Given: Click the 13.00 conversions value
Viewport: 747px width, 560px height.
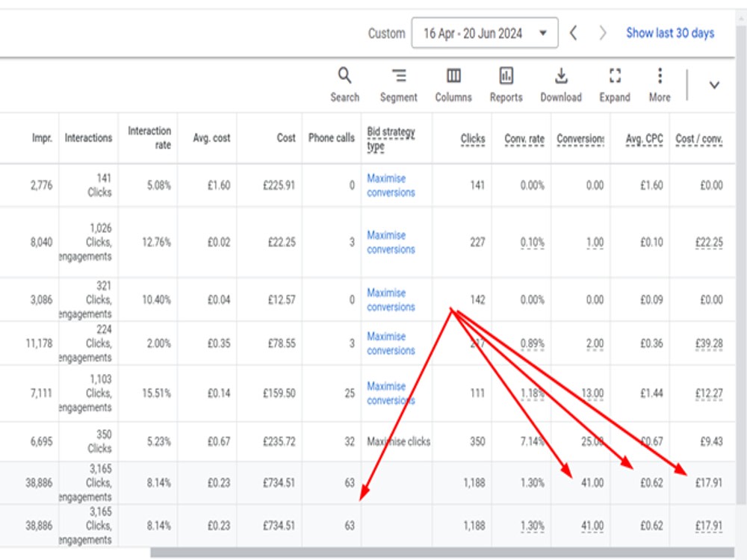Looking at the screenshot, I should pyautogui.click(x=592, y=393).
